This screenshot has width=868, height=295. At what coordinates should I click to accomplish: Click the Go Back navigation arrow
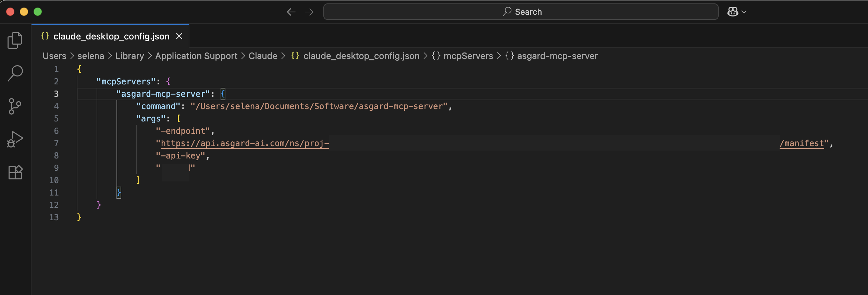(291, 12)
